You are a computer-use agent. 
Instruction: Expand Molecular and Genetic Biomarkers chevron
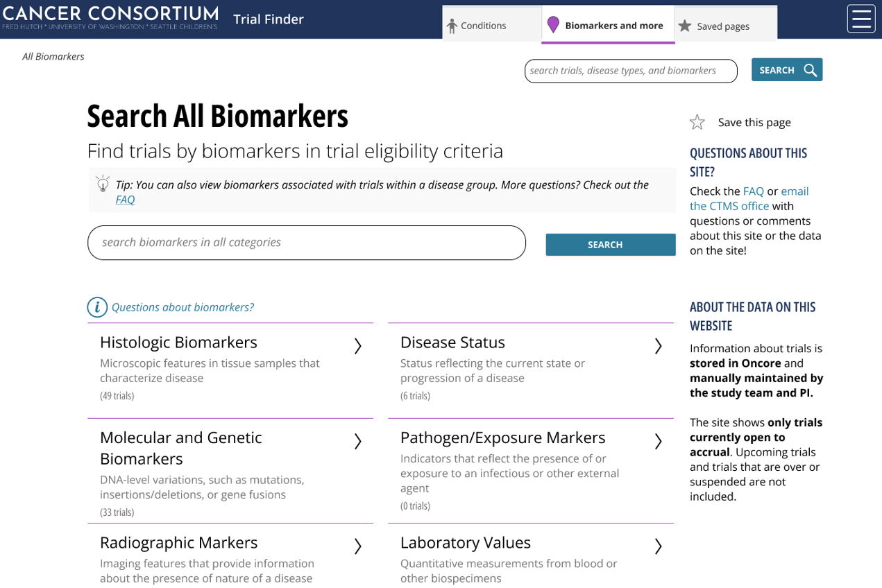pos(357,442)
